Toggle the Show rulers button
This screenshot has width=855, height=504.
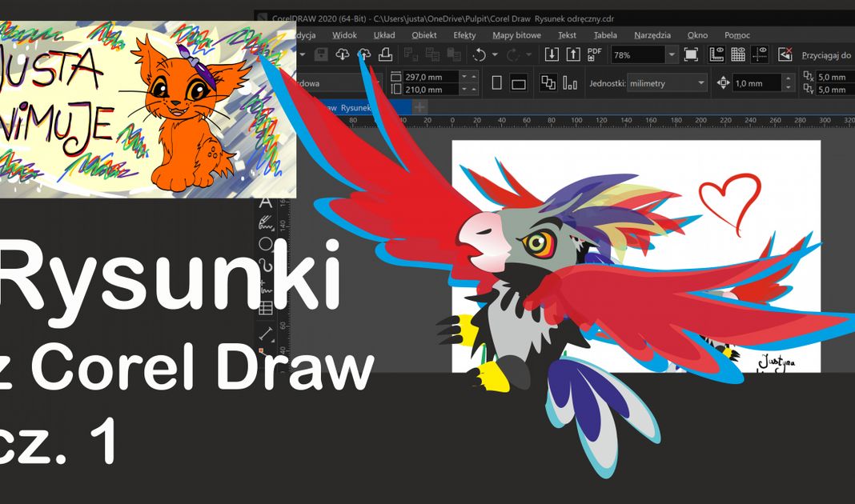pyautogui.click(x=717, y=54)
